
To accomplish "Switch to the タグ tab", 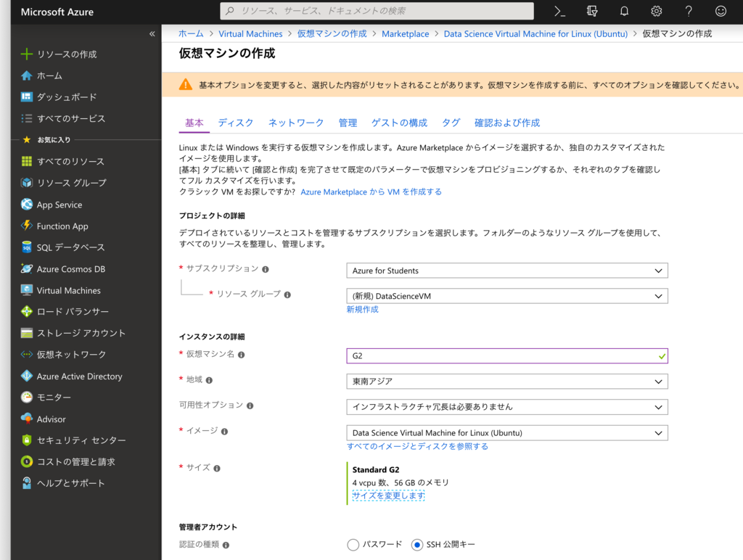I will point(451,123).
